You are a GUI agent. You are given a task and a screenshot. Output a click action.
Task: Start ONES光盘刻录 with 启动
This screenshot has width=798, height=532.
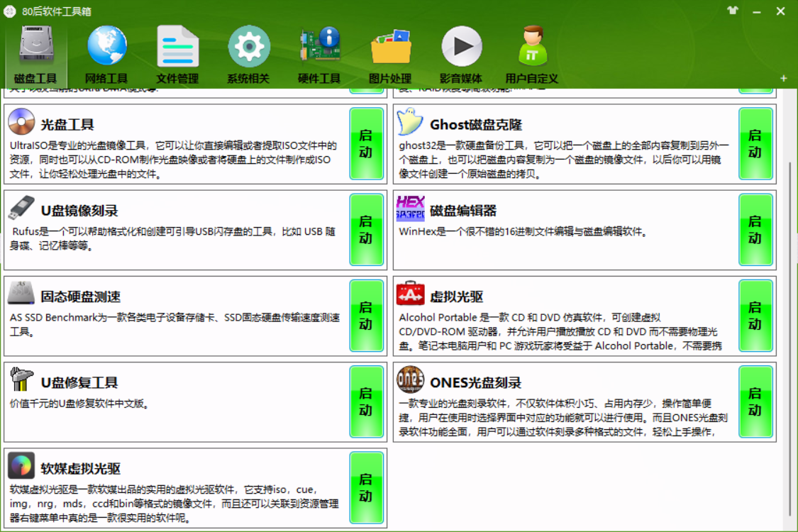[x=756, y=401]
